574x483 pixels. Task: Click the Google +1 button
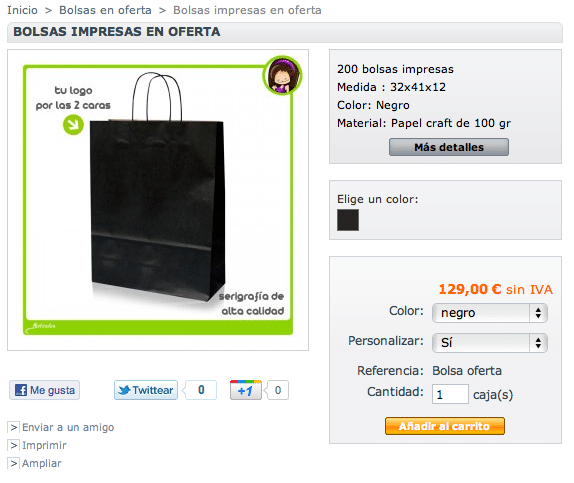tap(246, 390)
